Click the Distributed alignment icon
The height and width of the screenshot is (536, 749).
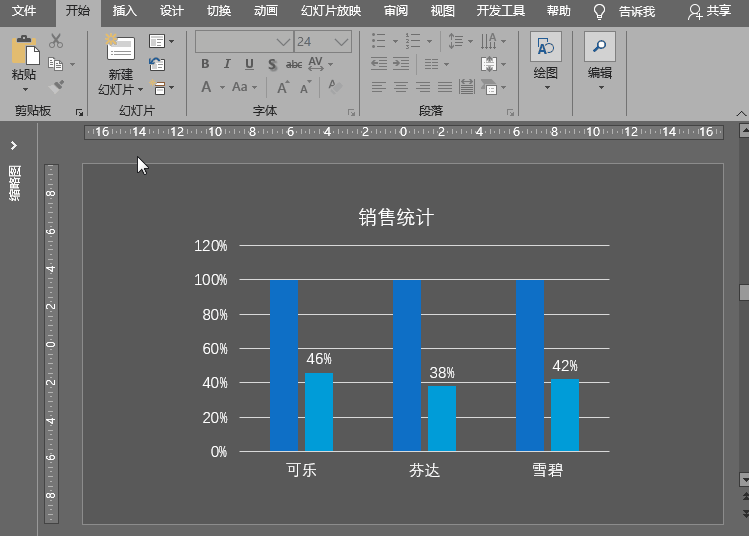467,86
